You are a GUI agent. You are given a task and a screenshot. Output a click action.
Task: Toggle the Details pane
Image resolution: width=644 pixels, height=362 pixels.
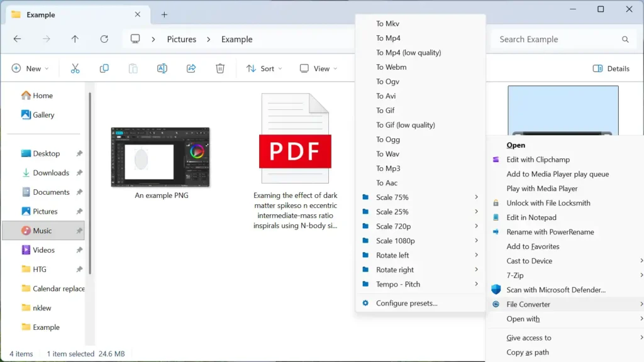pos(611,68)
